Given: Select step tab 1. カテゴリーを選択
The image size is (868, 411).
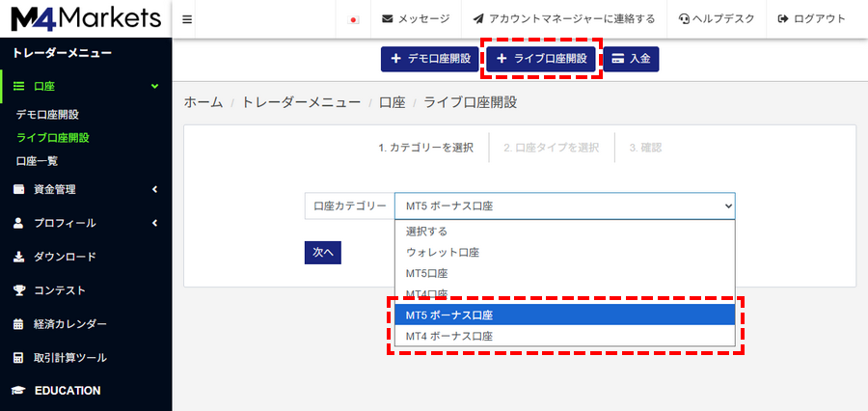Looking at the screenshot, I should pyautogui.click(x=425, y=148).
